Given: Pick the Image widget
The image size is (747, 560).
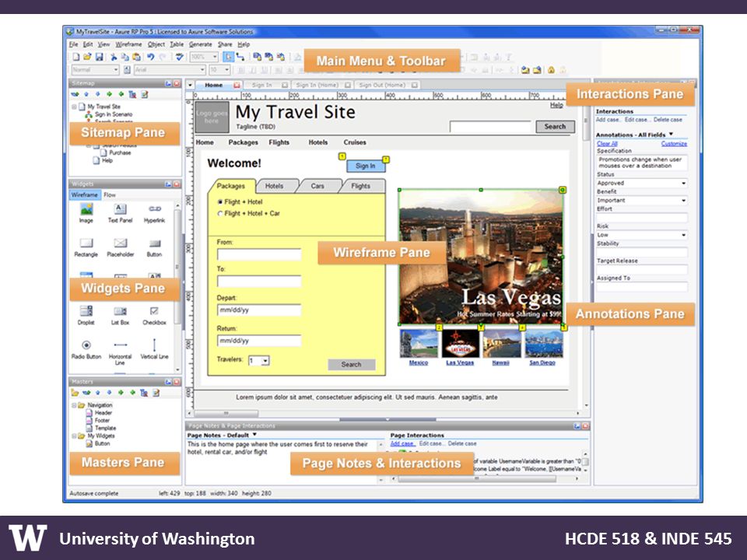Looking at the screenshot, I should (x=86, y=212).
